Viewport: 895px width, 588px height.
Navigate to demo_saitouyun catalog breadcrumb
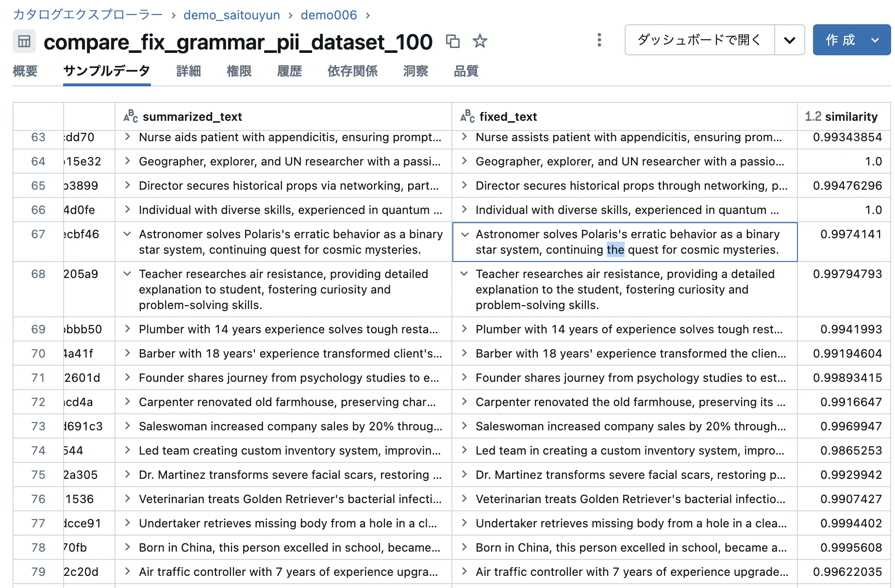tap(232, 15)
